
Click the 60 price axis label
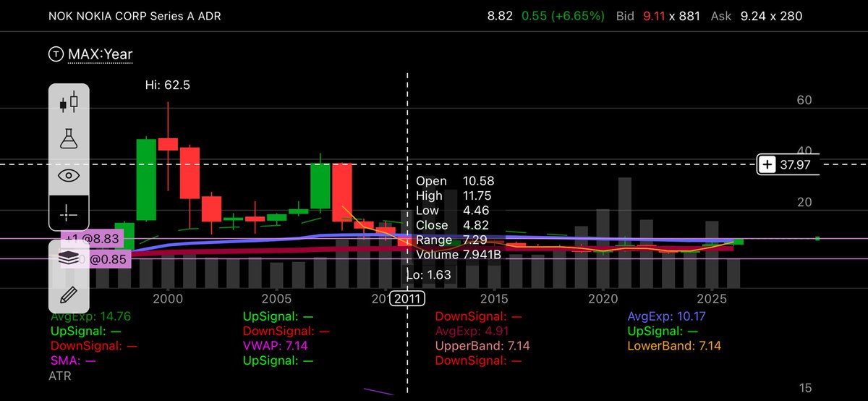coord(804,101)
